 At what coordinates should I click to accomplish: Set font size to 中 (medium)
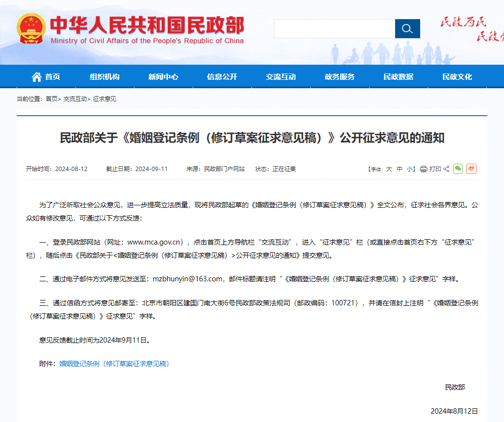[400, 169]
